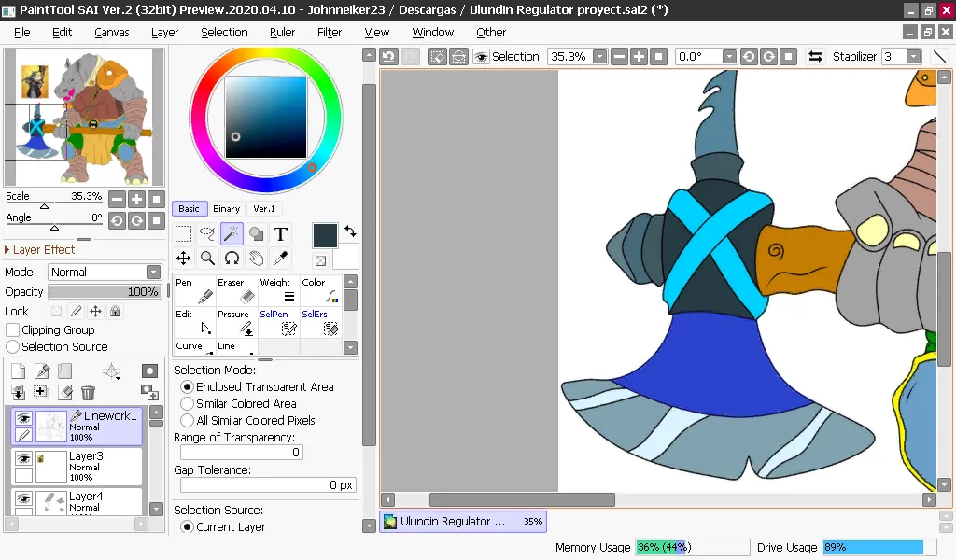Select the rectangular Selection tool
The image size is (956, 560).
coord(183,234)
